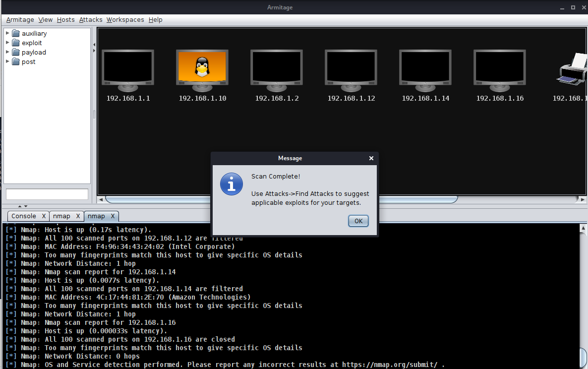Click the post folder icon
588x369 pixels.
tap(16, 61)
